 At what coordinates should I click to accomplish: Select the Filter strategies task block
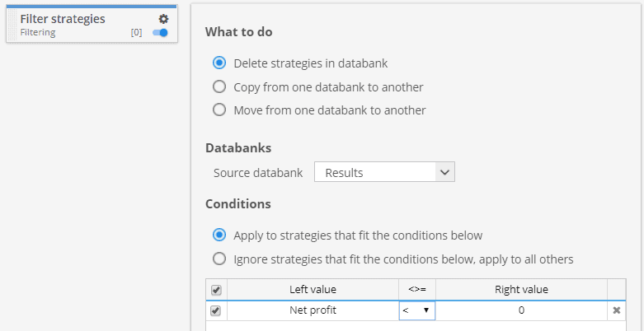92,25
